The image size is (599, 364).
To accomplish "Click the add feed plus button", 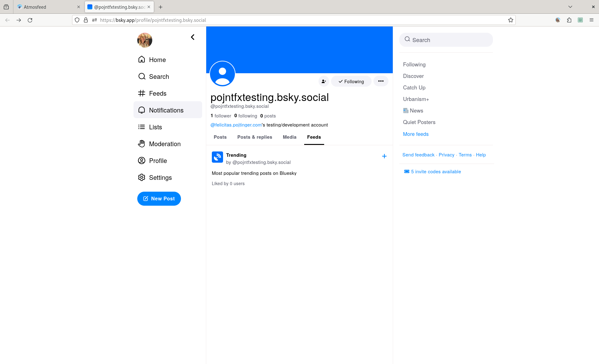I will click(x=384, y=156).
